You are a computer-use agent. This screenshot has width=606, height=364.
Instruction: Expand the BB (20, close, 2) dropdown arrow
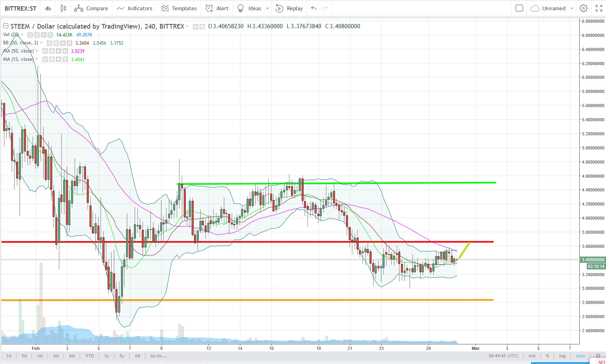tap(41, 43)
